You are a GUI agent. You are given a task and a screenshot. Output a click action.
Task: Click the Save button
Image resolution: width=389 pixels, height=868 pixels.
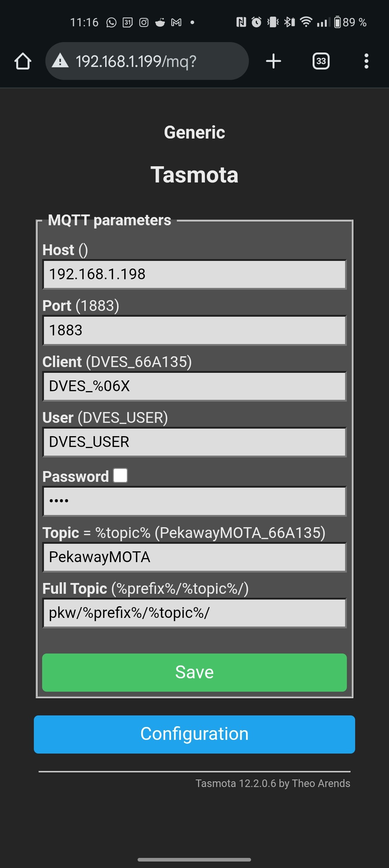194,672
